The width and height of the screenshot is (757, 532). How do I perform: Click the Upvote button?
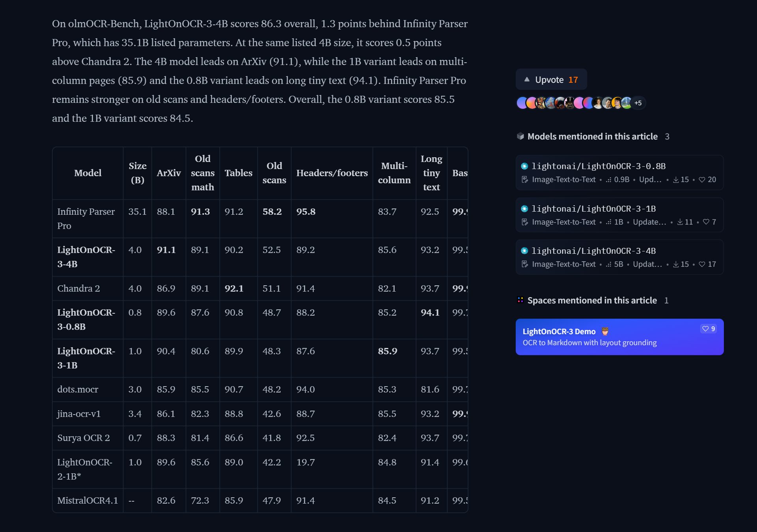pyautogui.click(x=551, y=80)
